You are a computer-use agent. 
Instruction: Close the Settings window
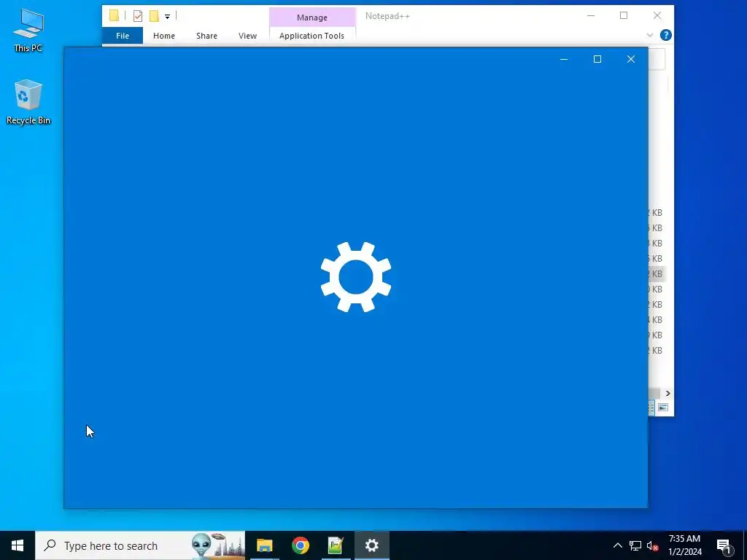[x=631, y=59]
